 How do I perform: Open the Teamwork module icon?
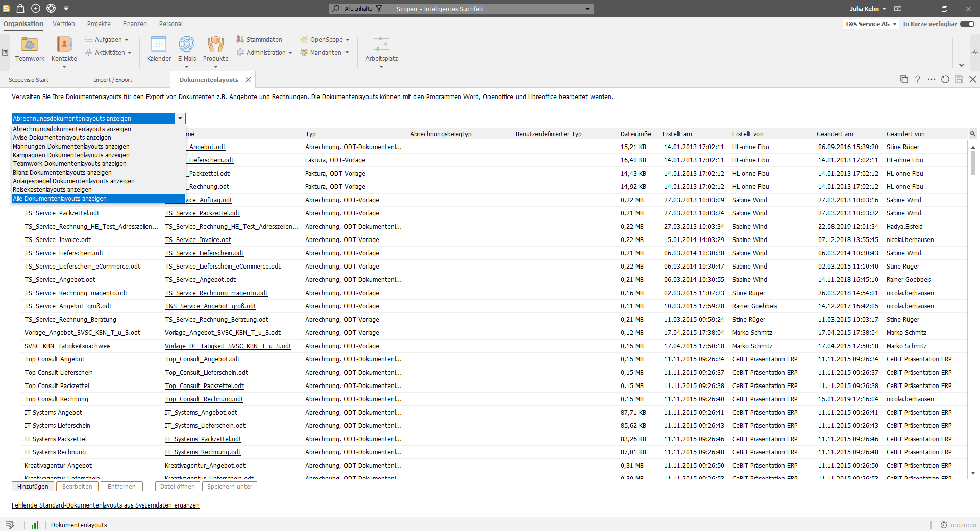click(30, 45)
